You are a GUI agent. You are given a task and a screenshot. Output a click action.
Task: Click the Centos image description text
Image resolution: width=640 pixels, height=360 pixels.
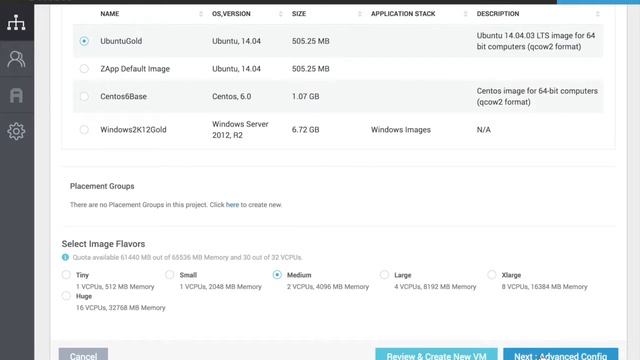tap(537, 96)
